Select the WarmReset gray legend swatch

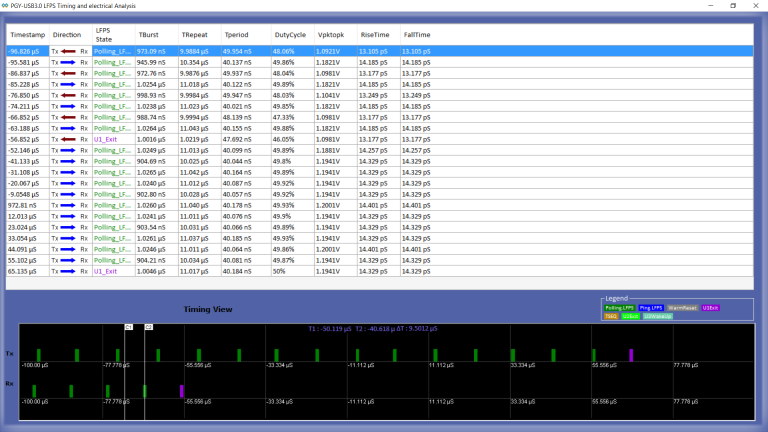682,308
